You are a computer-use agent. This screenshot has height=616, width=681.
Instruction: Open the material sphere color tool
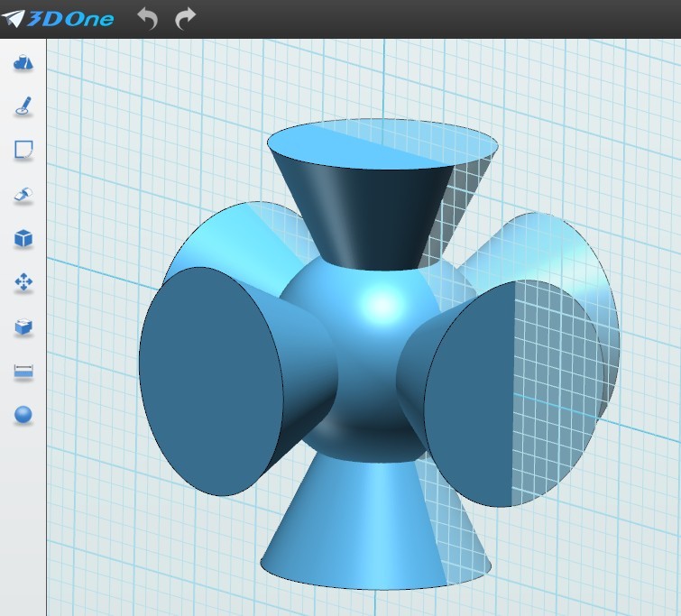point(23,415)
